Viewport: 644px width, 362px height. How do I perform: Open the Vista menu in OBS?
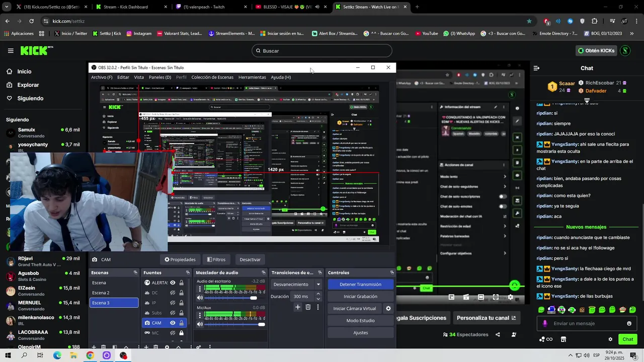(x=139, y=77)
